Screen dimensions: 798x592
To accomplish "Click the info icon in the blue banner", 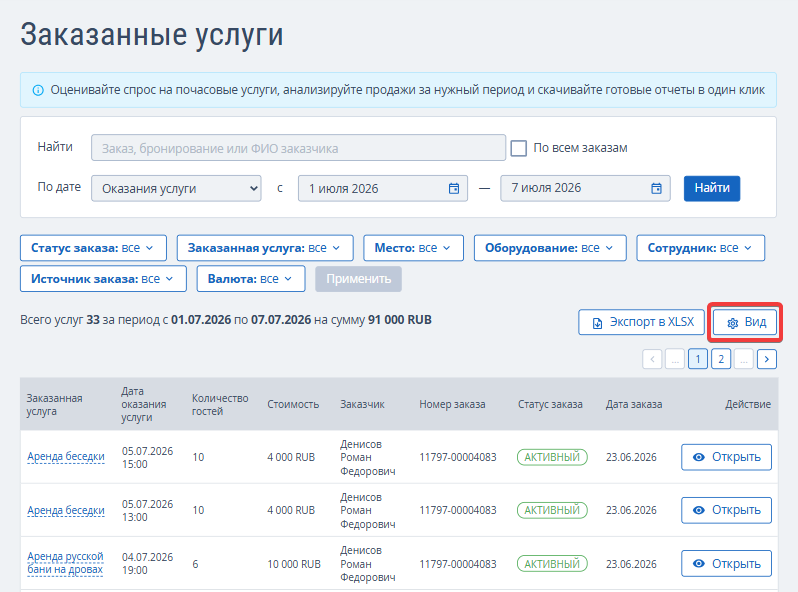I will click(38, 90).
